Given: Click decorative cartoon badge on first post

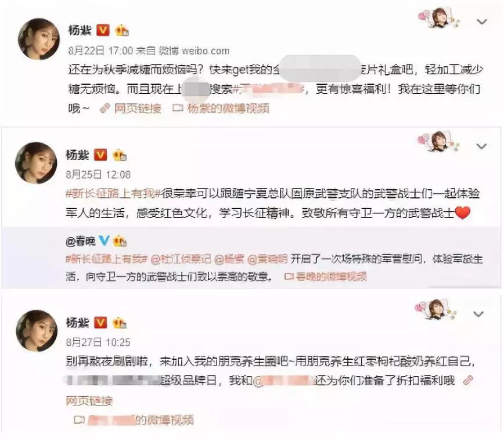Looking at the screenshot, I should (438, 17).
